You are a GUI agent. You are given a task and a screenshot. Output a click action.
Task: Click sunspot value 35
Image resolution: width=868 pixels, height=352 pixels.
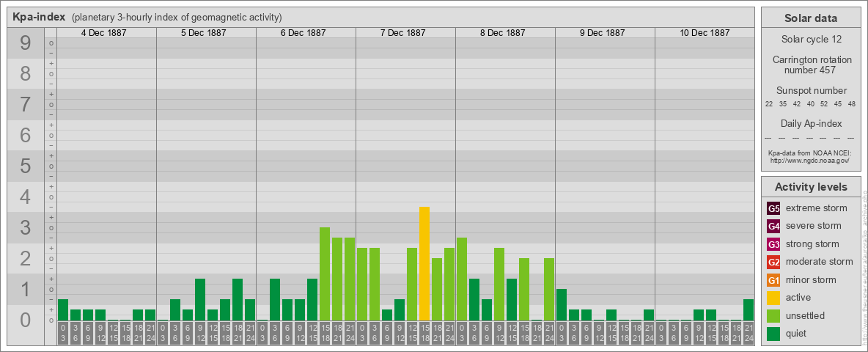(783, 104)
